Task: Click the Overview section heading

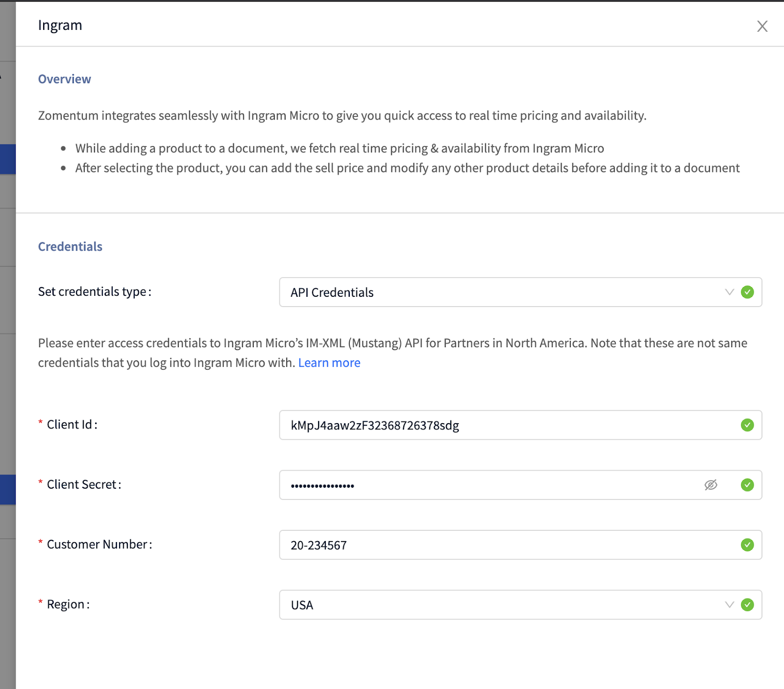Action: [x=65, y=78]
